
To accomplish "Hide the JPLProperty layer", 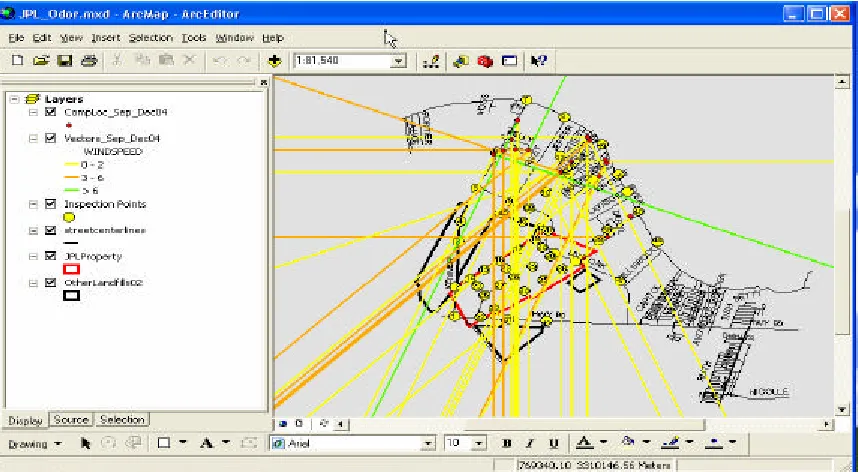I will pyautogui.click(x=51, y=256).
